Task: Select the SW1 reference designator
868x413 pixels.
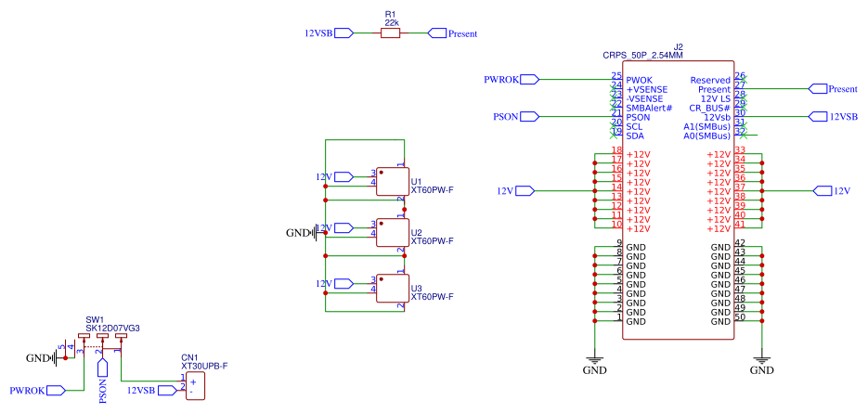Action: click(x=94, y=320)
